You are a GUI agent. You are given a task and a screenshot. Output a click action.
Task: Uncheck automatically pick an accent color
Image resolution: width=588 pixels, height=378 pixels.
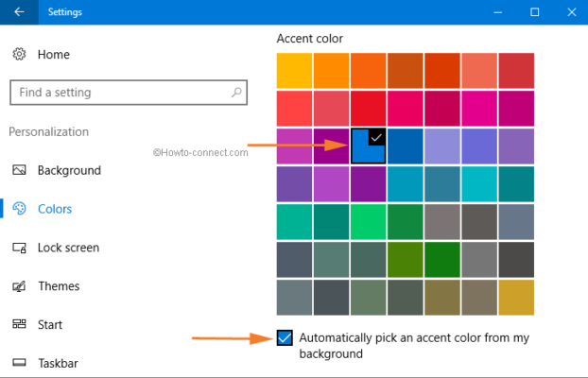click(x=285, y=337)
